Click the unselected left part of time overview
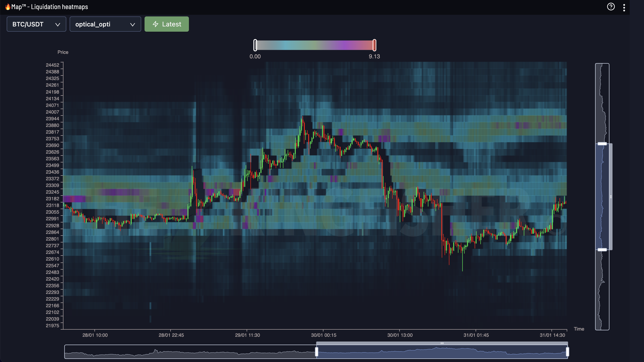 [190, 352]
